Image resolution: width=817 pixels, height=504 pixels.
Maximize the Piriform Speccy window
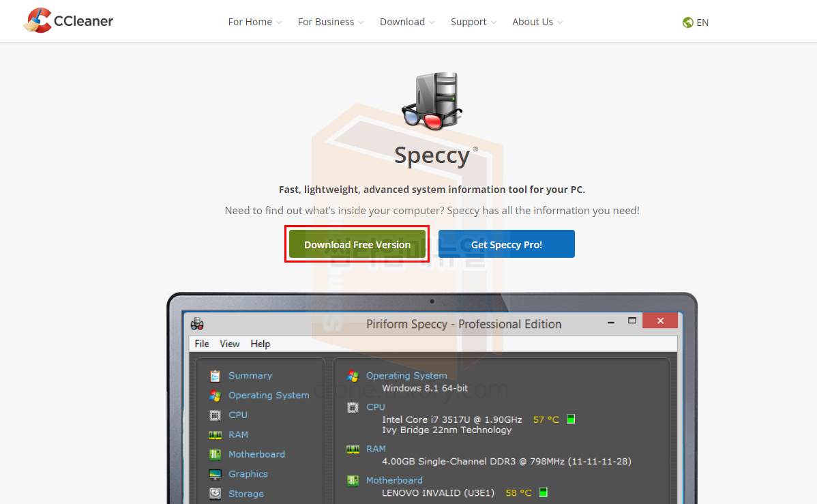coord(632,321)
